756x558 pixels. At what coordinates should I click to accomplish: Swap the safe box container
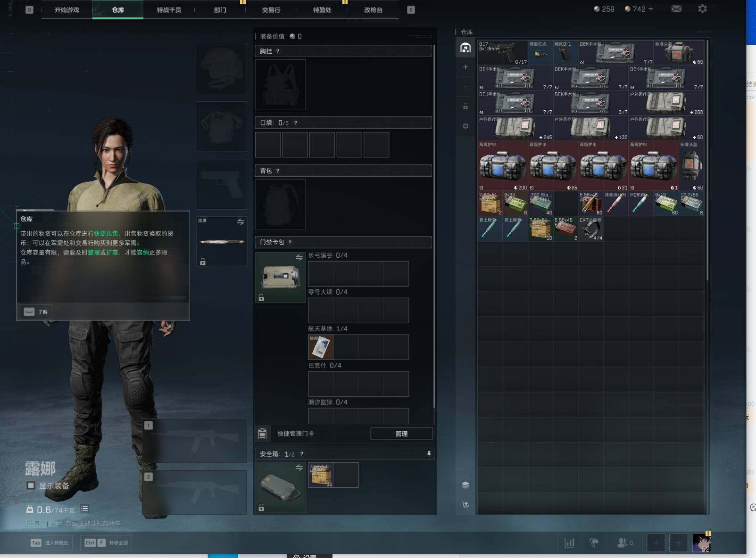299,468
